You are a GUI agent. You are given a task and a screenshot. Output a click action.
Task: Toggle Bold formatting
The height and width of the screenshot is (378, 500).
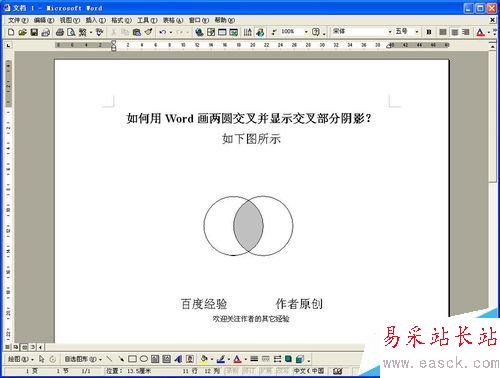pos(429,32)
